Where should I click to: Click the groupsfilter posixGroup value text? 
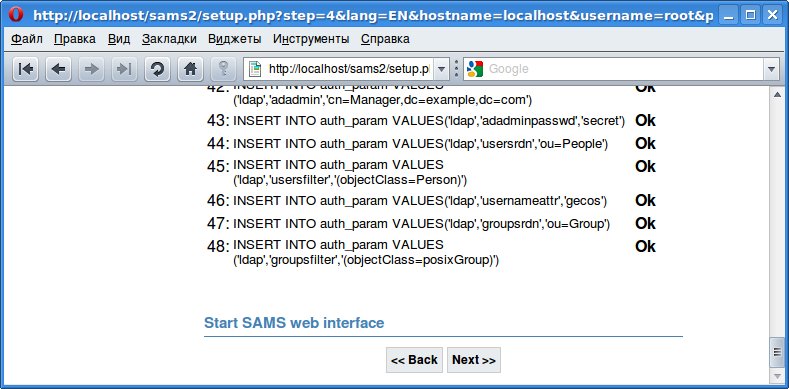(x=366, y=260)
